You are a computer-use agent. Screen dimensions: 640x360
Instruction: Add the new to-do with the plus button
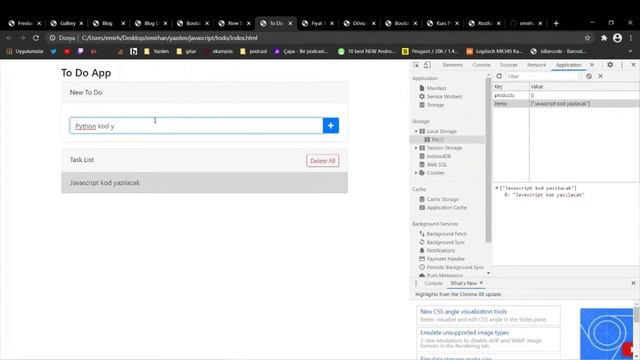331,126
